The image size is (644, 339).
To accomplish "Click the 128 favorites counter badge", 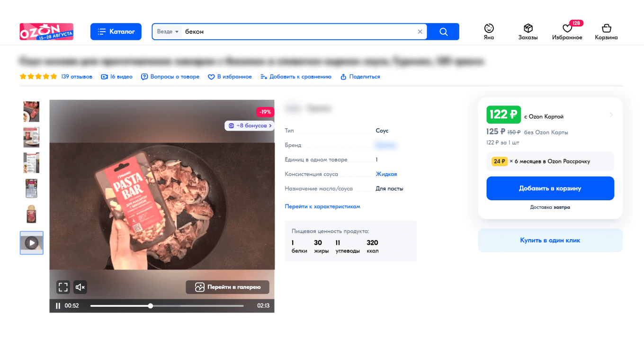I will (x=576, y=23).
